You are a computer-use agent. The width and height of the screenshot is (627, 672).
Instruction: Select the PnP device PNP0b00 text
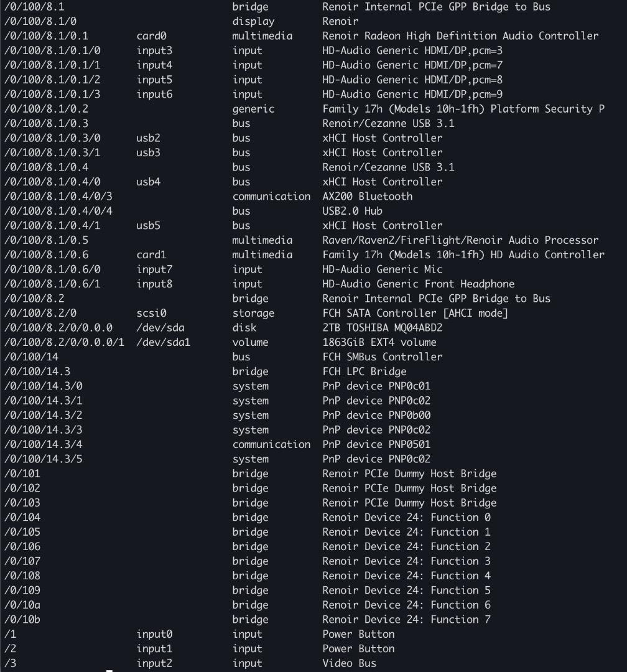(x=376, y=415)
